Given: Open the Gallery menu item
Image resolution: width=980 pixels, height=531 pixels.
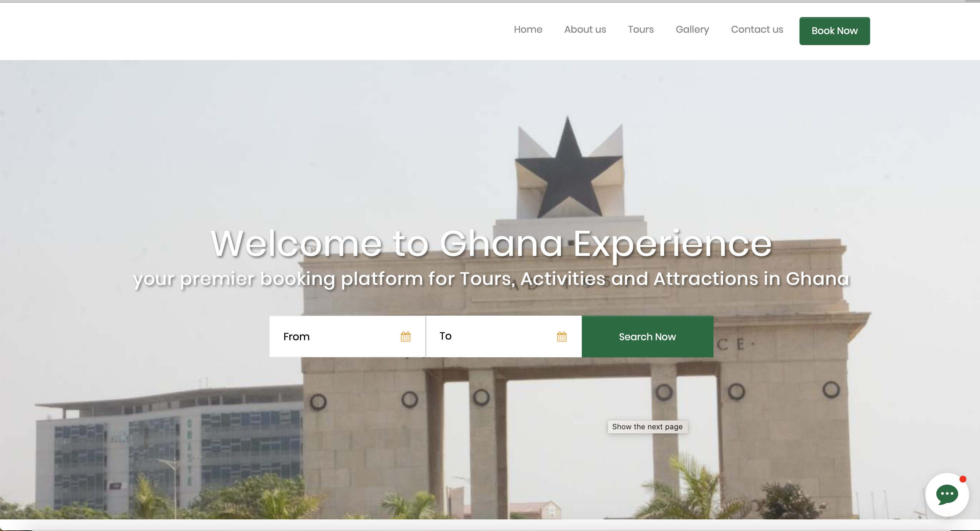Looking at the screenshot, I should pyautogui.click(x=692, y=29).
